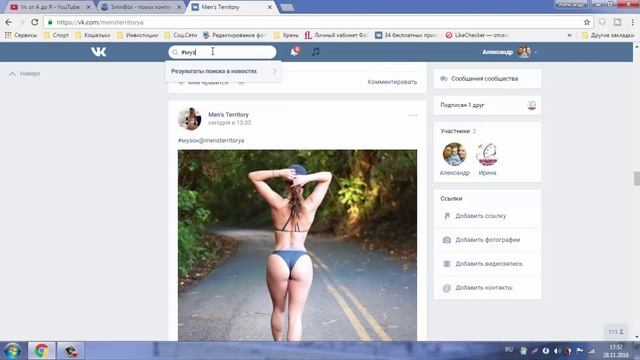Click the VK logo icon
Viewport: 640px width, 360px height.
click(98, 52)
